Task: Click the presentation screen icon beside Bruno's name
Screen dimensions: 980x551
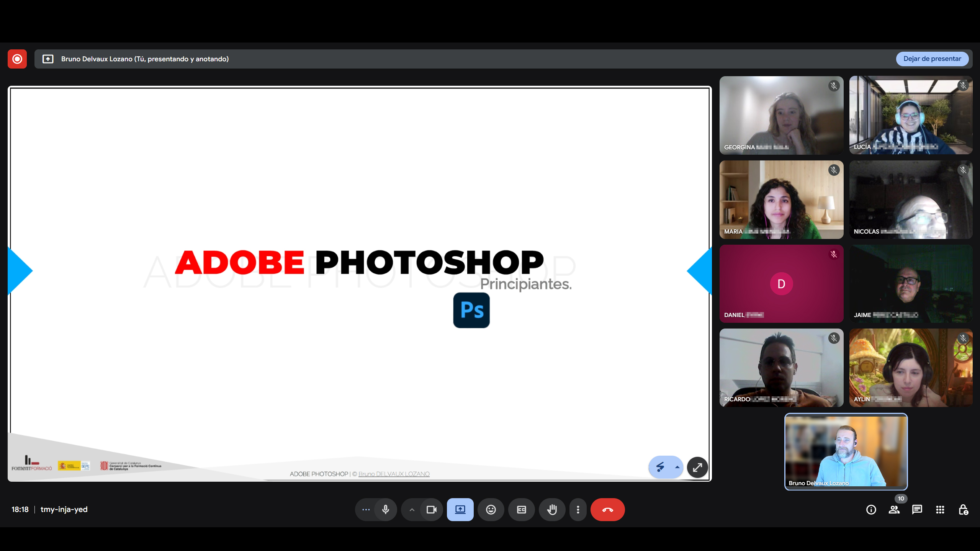Action: tap(48, 59)
